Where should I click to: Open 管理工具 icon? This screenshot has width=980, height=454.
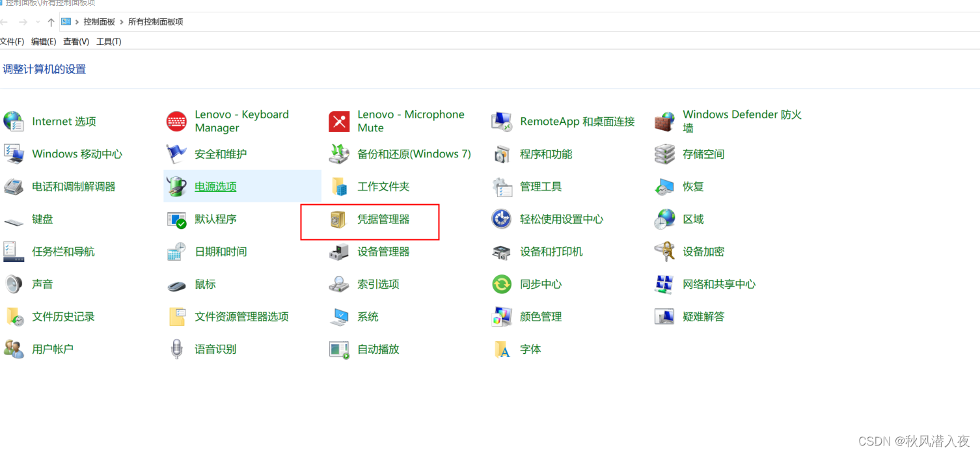502,186
